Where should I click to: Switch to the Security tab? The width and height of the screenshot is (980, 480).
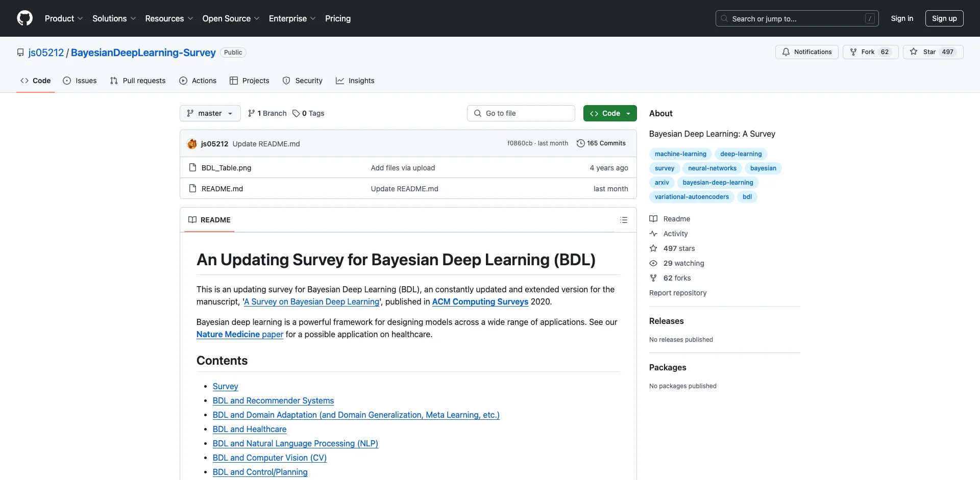(x=303, y=81)
